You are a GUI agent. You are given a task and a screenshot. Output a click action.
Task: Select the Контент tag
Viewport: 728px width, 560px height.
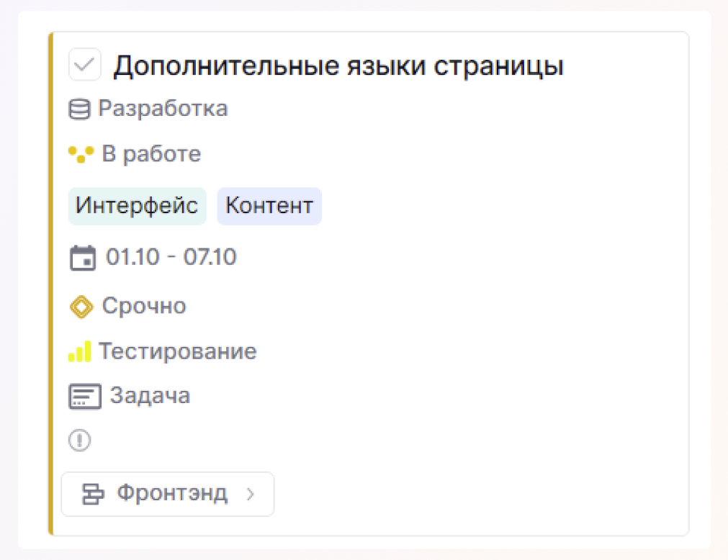pyautogui.click(x=269, y=206)
